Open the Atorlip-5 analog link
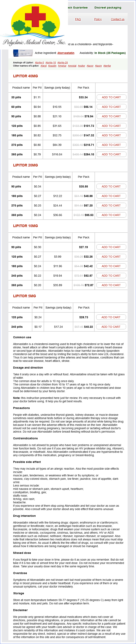 click(x=39, y=62)
